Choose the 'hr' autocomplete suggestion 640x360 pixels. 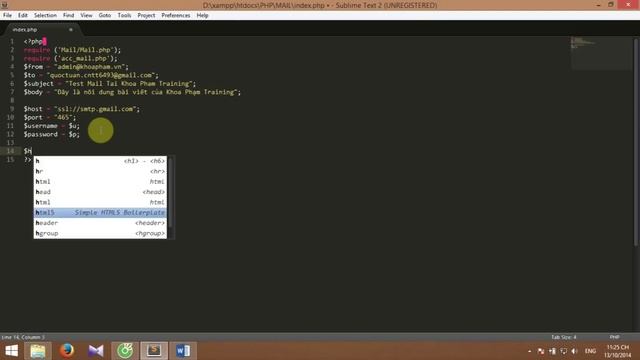[100, 171]
